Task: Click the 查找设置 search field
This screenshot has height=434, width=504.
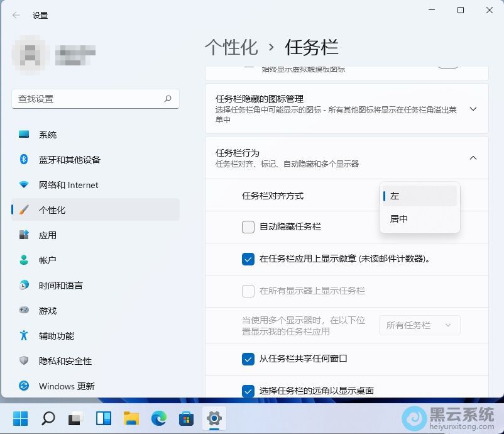Action: click(x=87, y=99)
